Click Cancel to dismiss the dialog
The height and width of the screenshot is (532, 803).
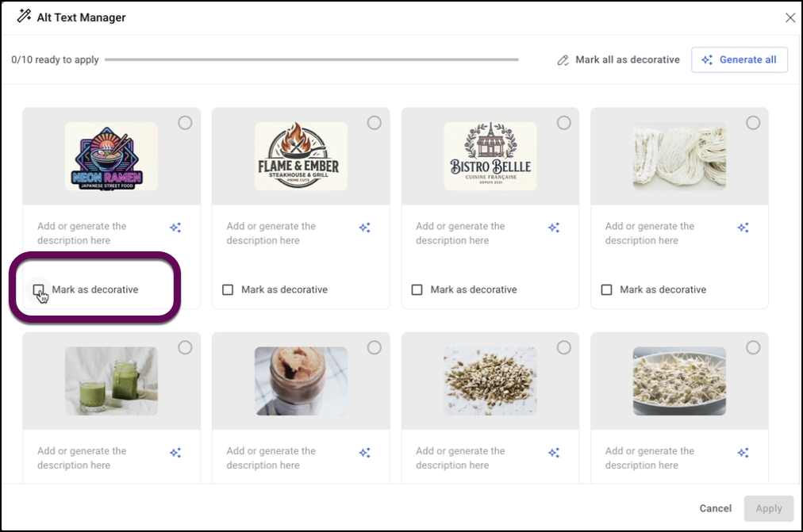(x=714, y=508)
